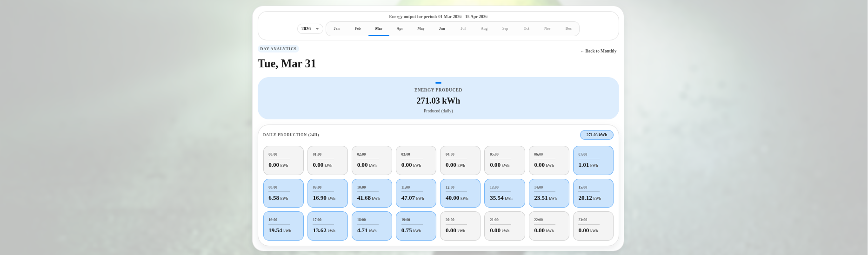
Task: Choose the Aug month tab
Action: 484,29
